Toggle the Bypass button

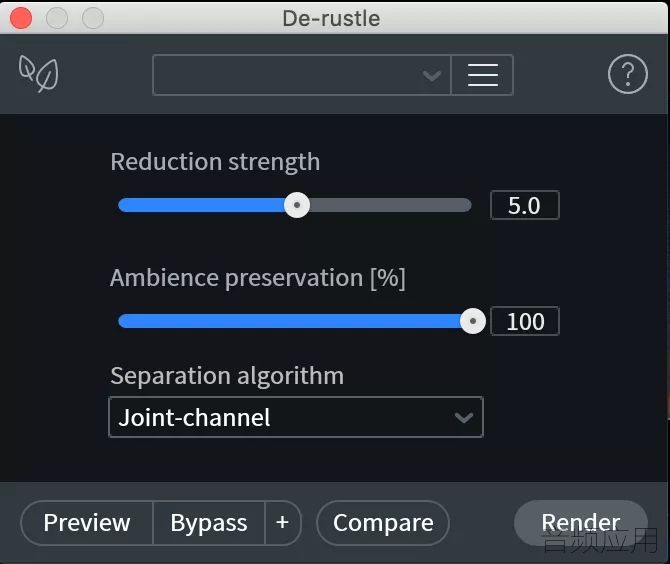pyautogui.click(x=209, y=523)
